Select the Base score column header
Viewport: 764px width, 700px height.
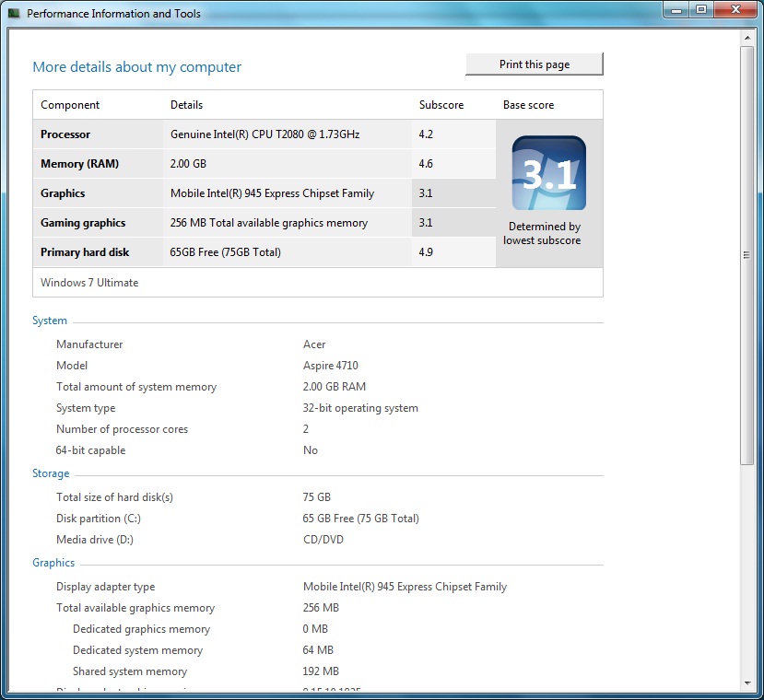(x=529, y=105)
